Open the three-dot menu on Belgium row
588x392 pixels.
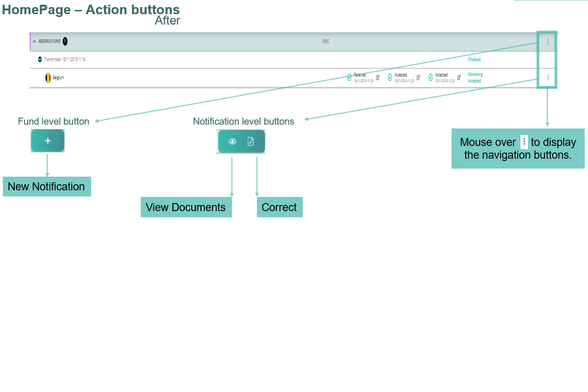[x=548, y=77]
